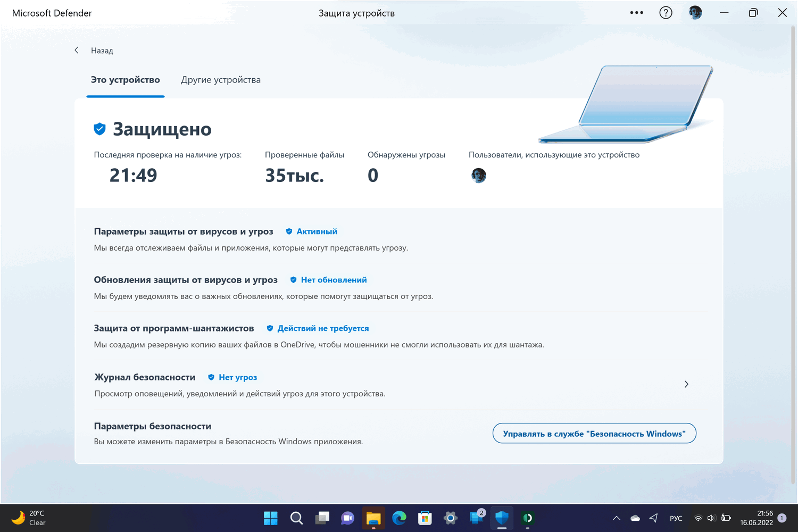Switch to the Другие устройства tab

pos(221,80)
